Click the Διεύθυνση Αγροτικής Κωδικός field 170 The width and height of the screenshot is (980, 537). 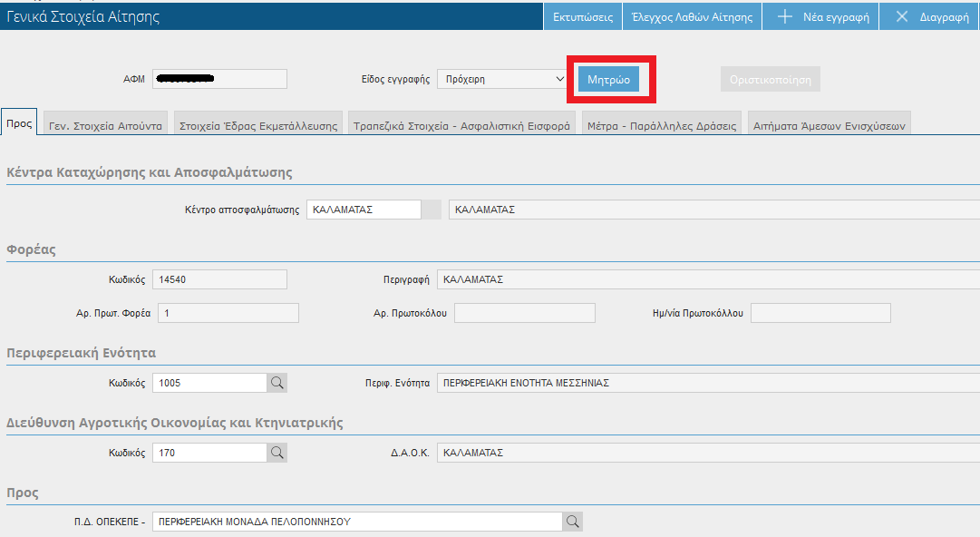(x=210, y=453)
